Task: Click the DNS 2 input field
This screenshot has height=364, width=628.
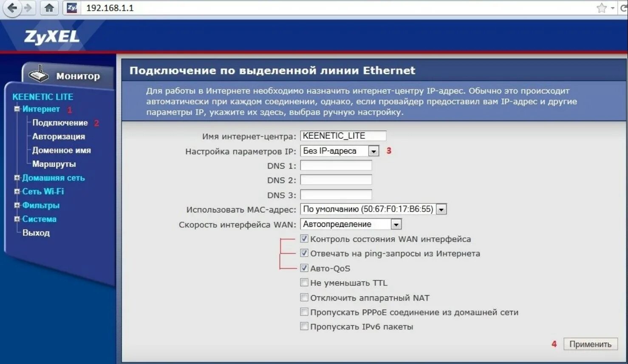Action: pos(336,180)
